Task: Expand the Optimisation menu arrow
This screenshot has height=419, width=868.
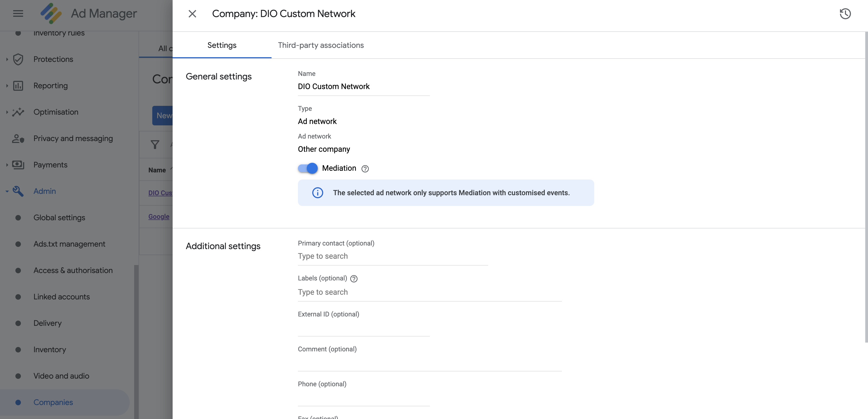Action: (7, 112)
